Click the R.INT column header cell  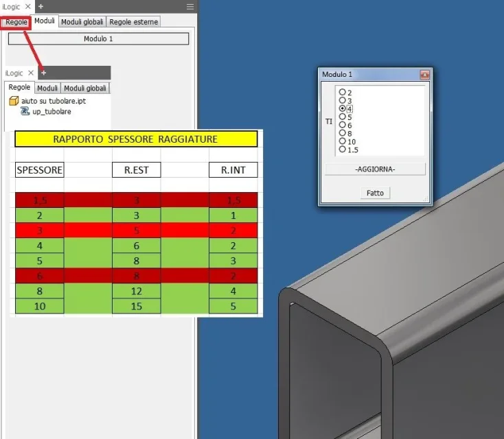233,170
